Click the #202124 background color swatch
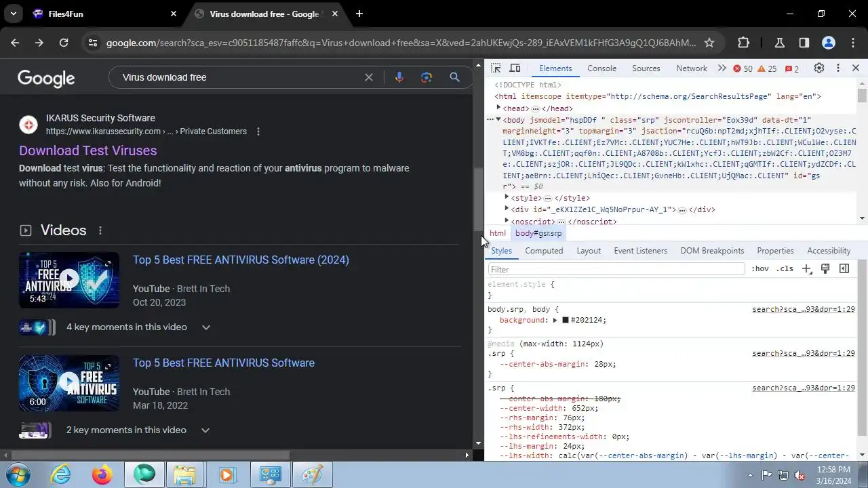The image size is (868, 488). [566, 320]
